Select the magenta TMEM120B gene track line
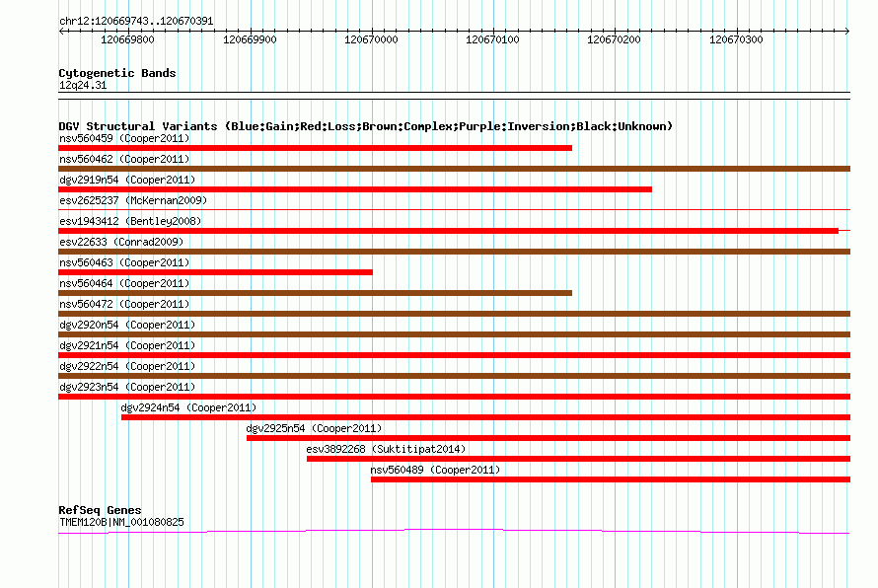The height and width of the screenshot is (588, 878). point(454,531)
